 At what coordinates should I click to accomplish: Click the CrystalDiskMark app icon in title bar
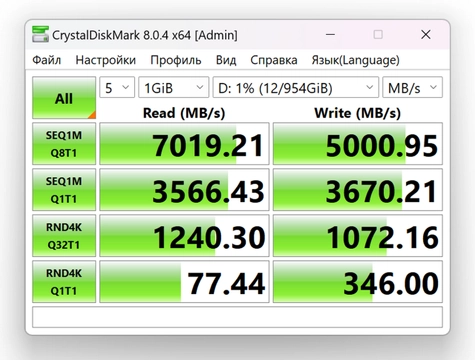[x=40, y=34]
